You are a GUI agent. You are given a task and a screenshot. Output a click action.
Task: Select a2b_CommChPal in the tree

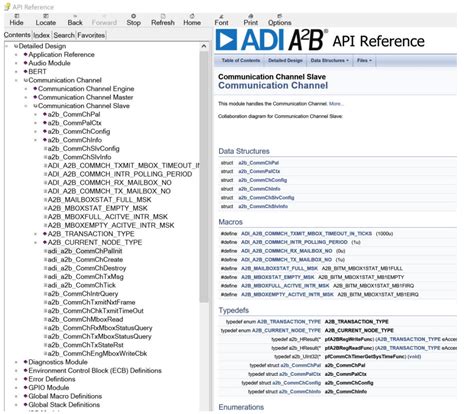point(74,114)
